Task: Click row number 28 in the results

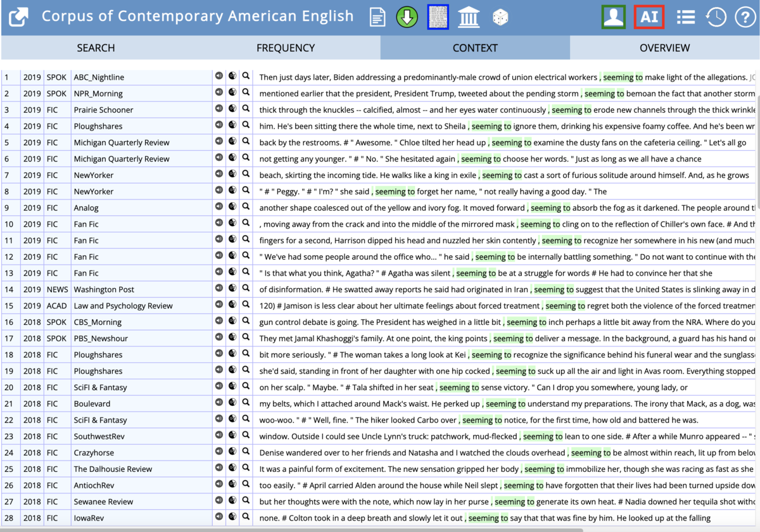Action: click(x=9, y=518)
